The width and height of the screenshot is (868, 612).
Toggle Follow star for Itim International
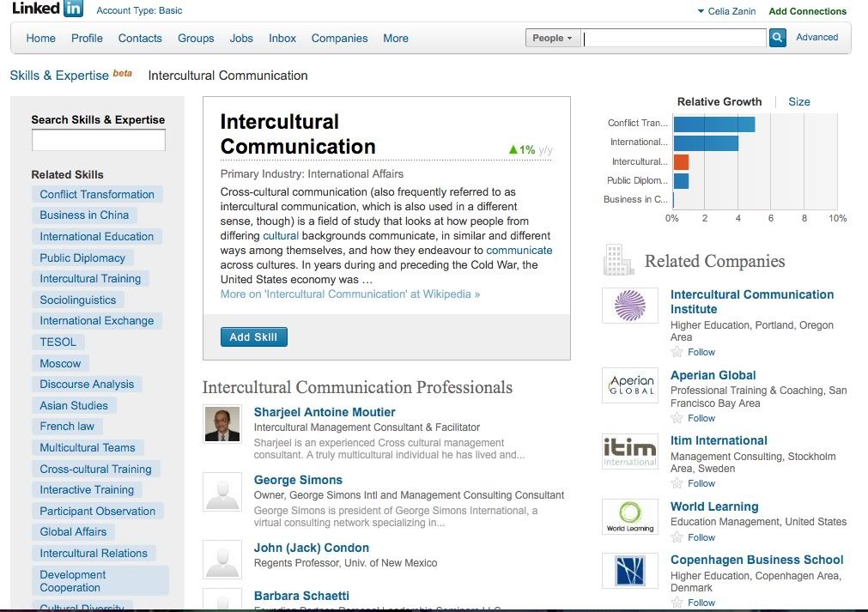point(677,483)
